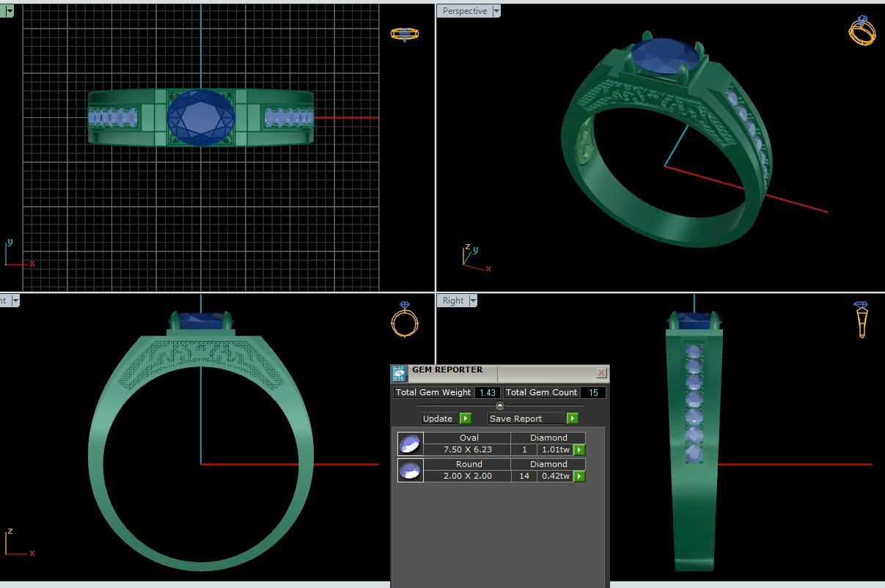The height and width of the screenshot is (588, 885).
Task: Click the green arrow beside Update
Action: coord(465,419)
